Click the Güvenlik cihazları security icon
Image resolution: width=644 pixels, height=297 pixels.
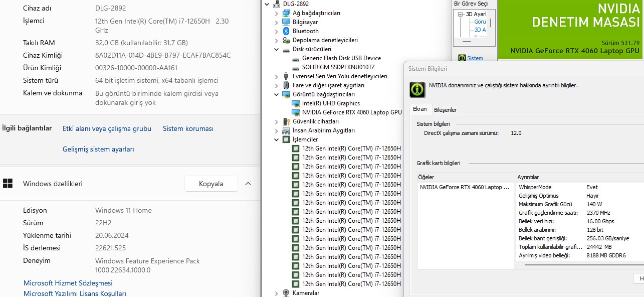(286, 121)
